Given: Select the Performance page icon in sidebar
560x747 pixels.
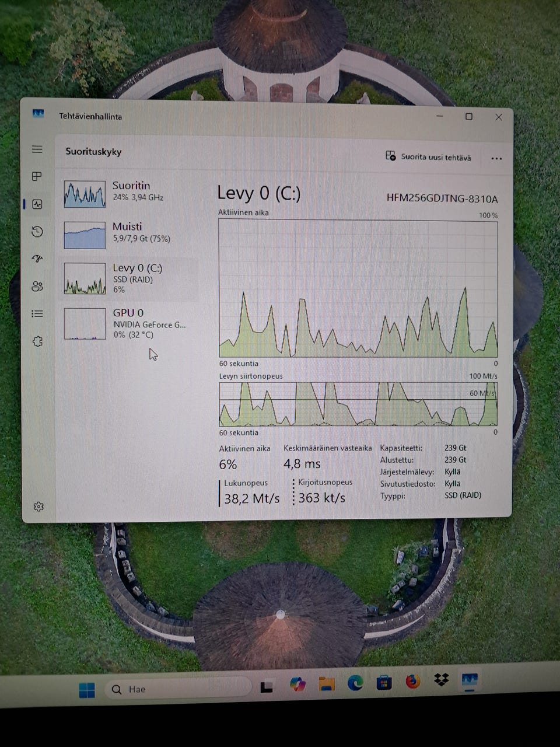Looking at the screenshot, I should 37,204.
